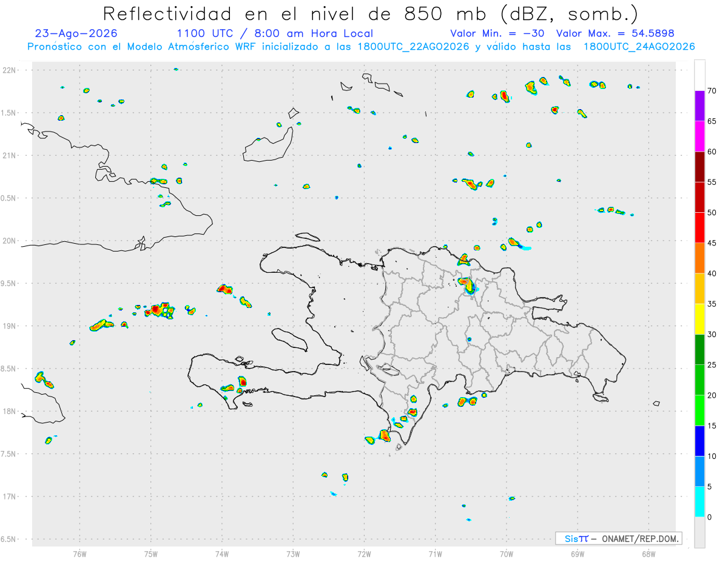Click the '76W' longitude label

coord(79,554)
